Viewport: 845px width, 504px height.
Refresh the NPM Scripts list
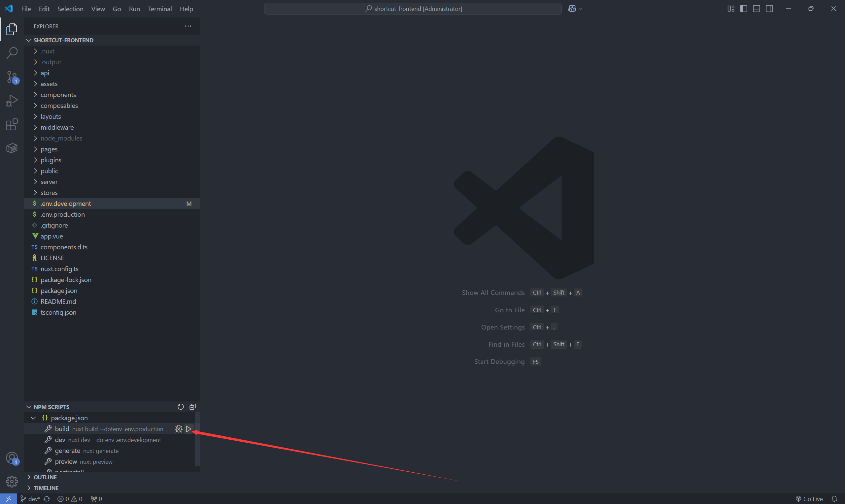coord(181,406)
